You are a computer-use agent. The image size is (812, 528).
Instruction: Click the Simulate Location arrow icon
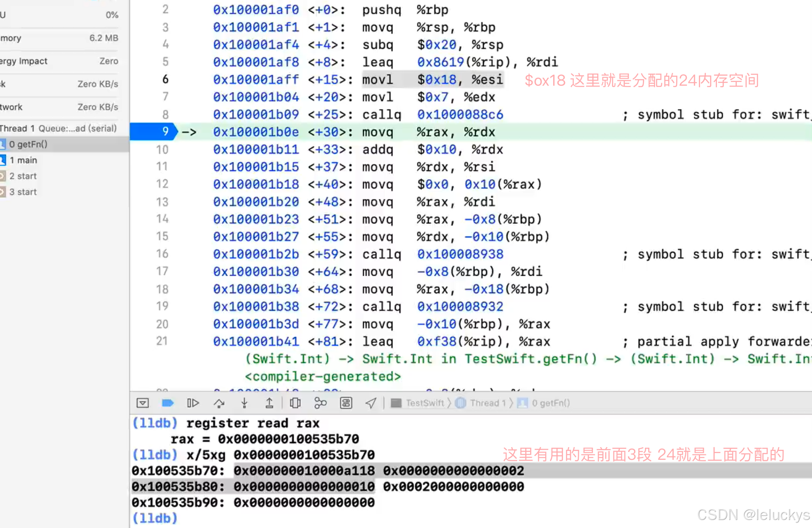click(371, 403)
